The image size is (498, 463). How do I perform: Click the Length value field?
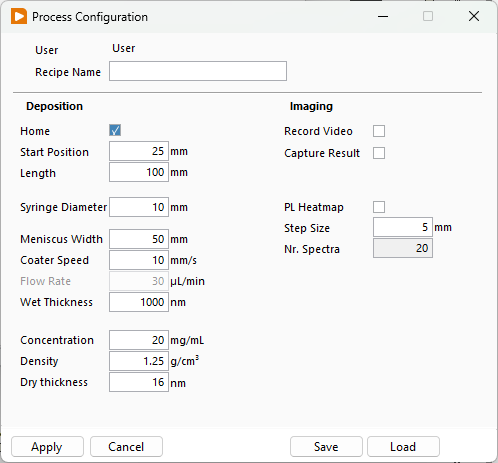pos(139,172)
